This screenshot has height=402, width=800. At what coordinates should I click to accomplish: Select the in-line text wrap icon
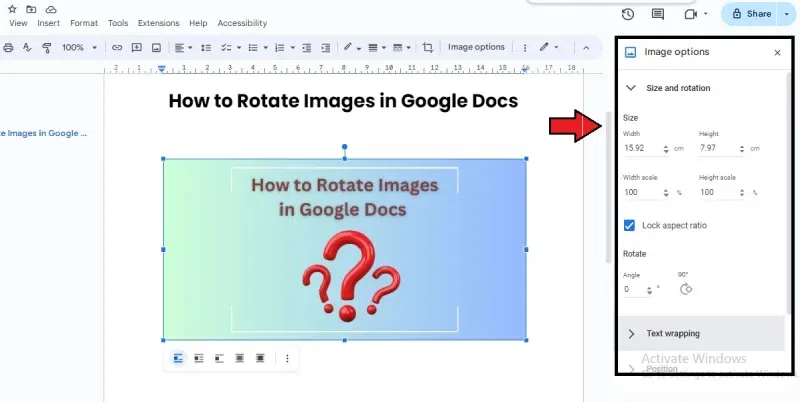click(178, 358)
